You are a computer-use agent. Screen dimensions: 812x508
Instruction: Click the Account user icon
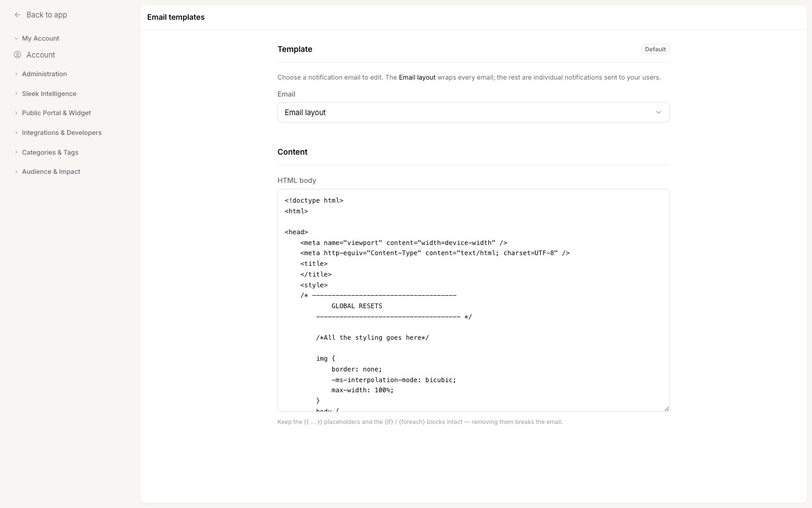point(17,55)
